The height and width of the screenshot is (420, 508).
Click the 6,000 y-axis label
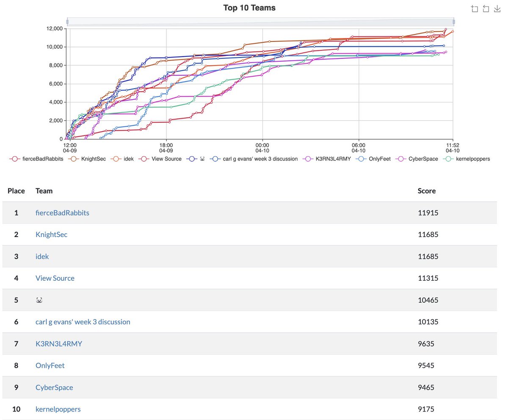(56, 83)
